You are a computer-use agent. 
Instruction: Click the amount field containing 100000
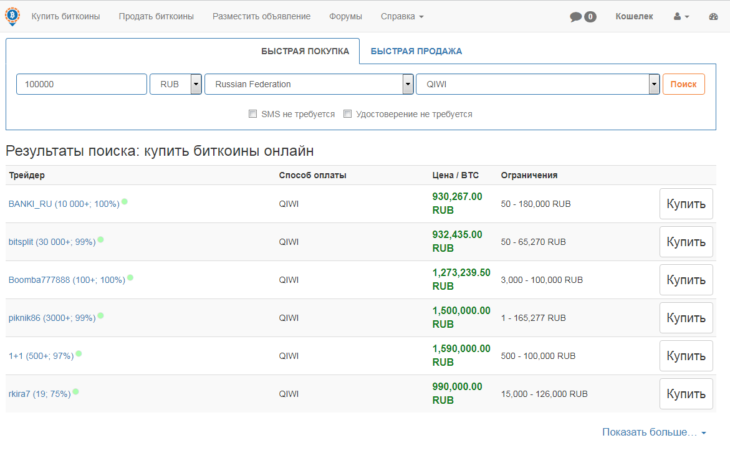coord(81,84)
